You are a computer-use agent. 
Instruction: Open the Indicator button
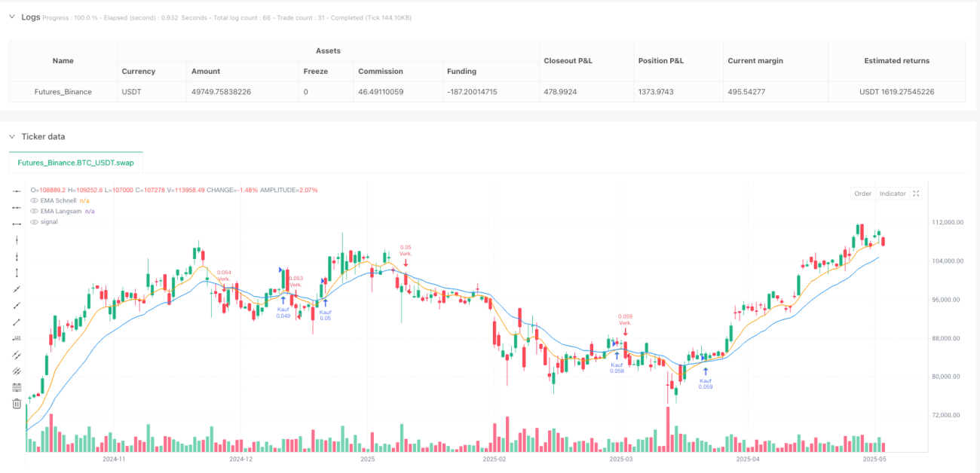(x=893, y=194)
